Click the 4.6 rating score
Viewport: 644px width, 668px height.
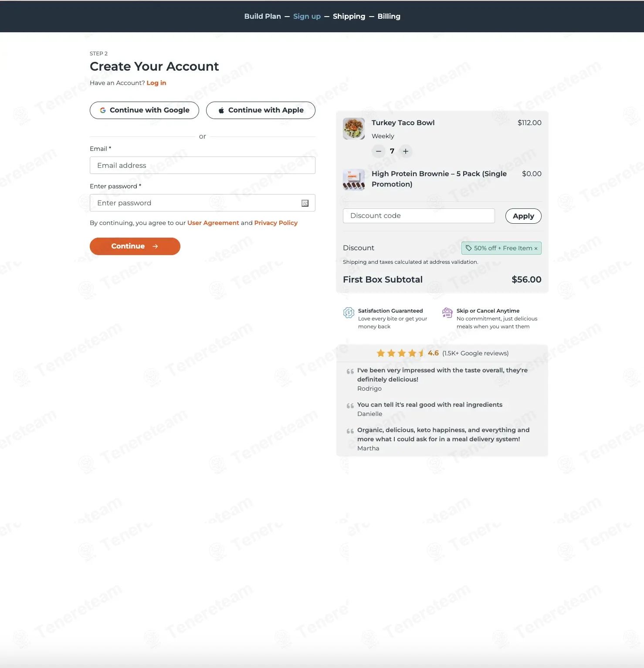pos(433,353)
